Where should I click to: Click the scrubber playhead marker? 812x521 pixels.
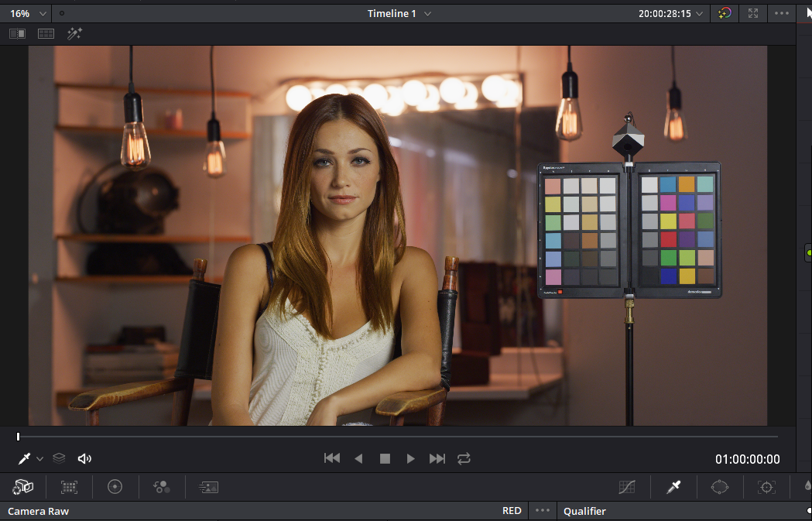click(18, 437)
